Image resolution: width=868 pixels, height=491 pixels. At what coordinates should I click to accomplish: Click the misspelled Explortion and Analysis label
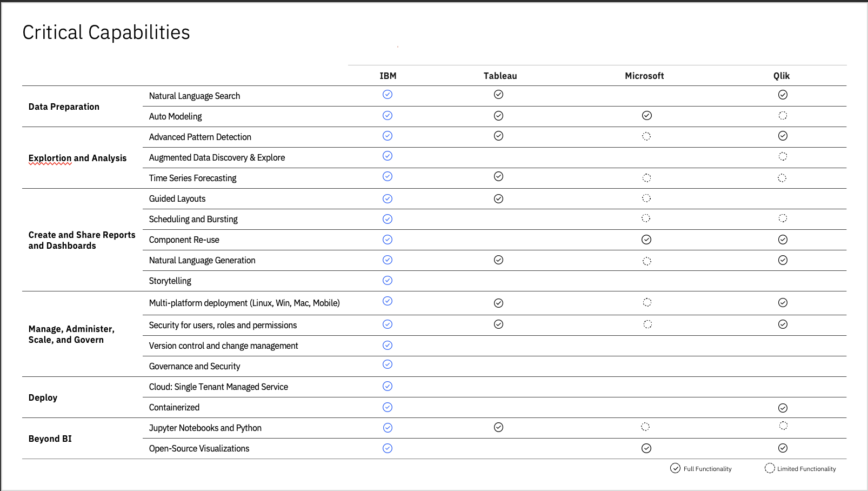tap(77, 158)
